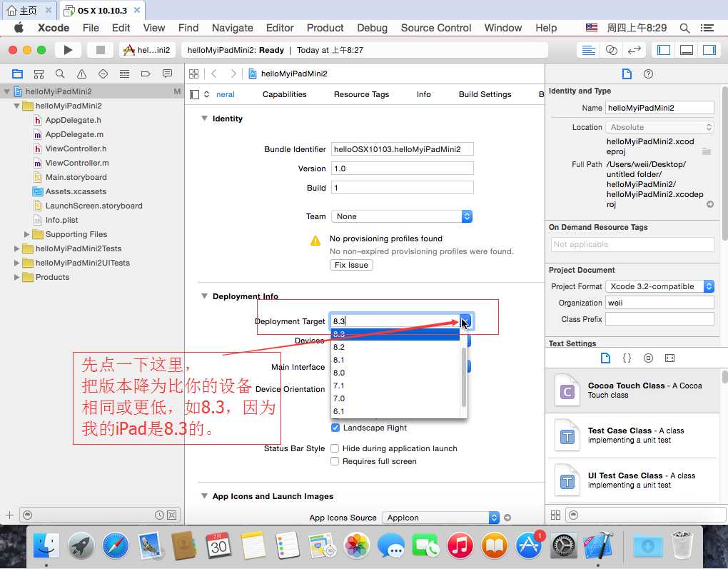Toggle the Navigator panel visibility
The width and height of the screenshot is (728, 569).
(x=664, y=50)
